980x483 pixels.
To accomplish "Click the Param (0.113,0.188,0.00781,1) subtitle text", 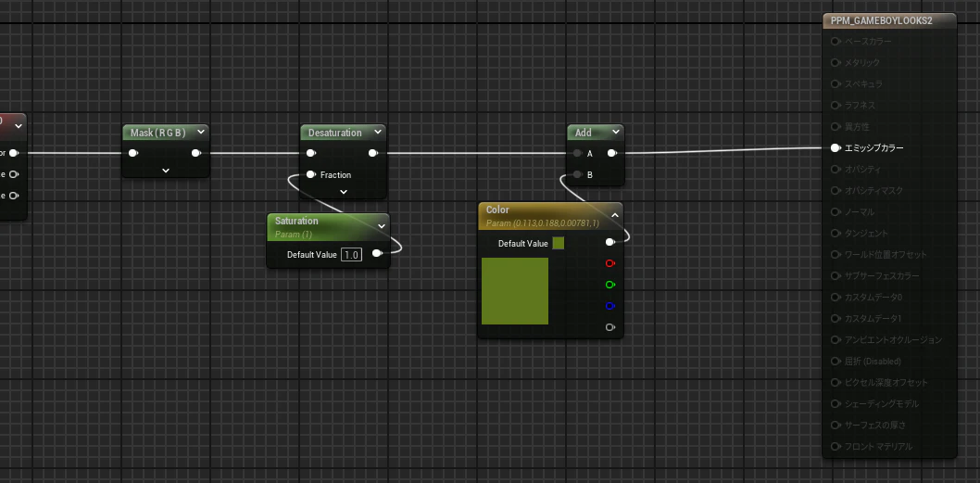I will pyautogui.click(x=543, y=223).
